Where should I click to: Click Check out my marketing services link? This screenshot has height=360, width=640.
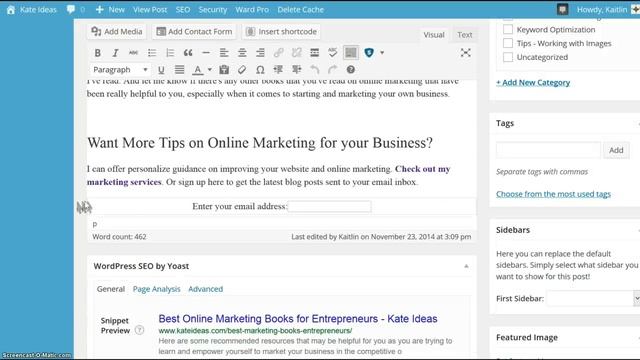tap(269, 176)
